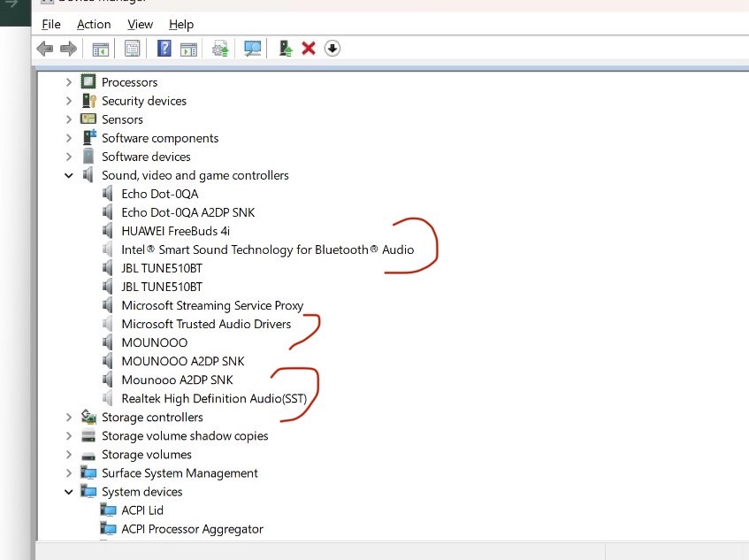Select MOUNOOO A2DP SNK uppercase entry
The width and height of the screenshot is (749, 560).
tap(182, 361)
